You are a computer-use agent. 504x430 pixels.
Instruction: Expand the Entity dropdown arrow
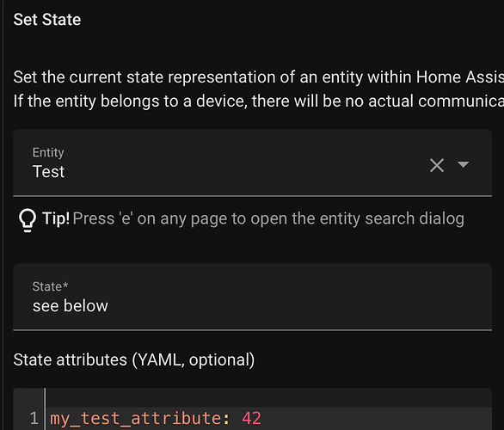pos(463,164)
